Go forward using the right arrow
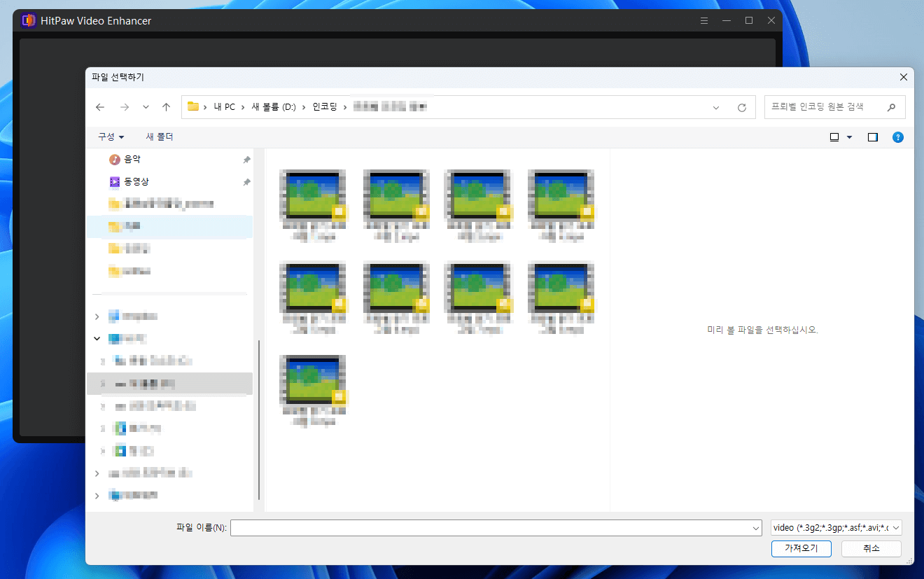Viewport: 924px width, 579px height. pyautogui.click(x=125, y=107)
